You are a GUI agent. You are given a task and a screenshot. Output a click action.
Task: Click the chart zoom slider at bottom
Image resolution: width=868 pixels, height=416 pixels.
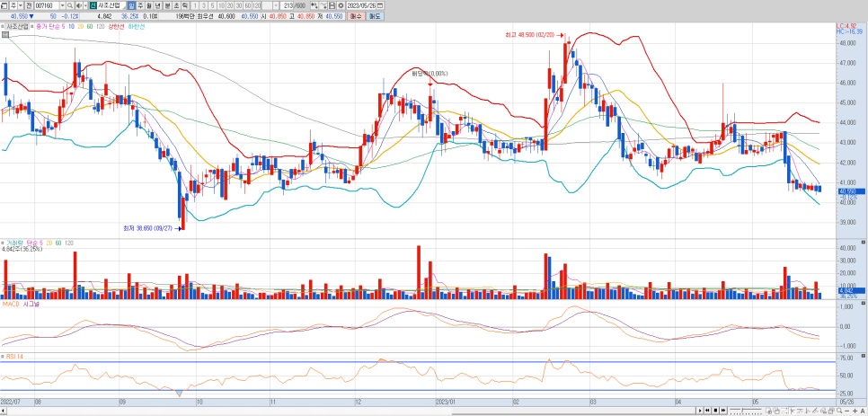tap(746, 411)
